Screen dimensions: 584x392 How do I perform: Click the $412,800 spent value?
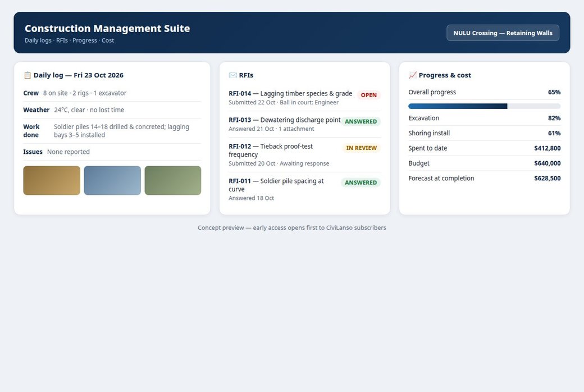(547, 148)
